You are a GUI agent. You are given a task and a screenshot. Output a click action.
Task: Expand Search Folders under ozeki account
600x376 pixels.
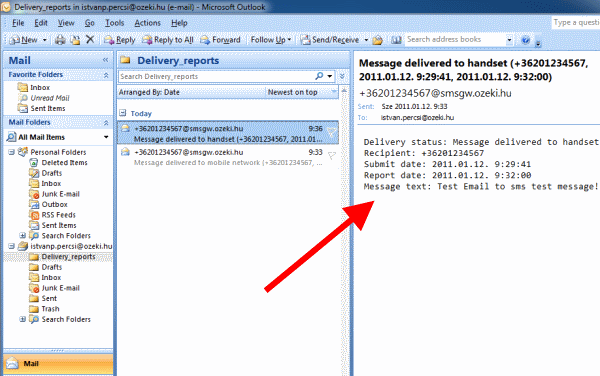coord(23,319)
